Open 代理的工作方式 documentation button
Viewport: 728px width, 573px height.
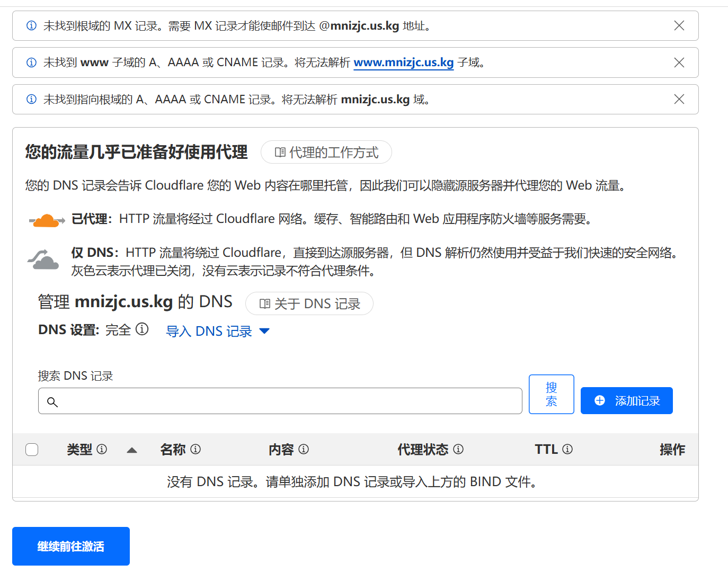point(326,153)
